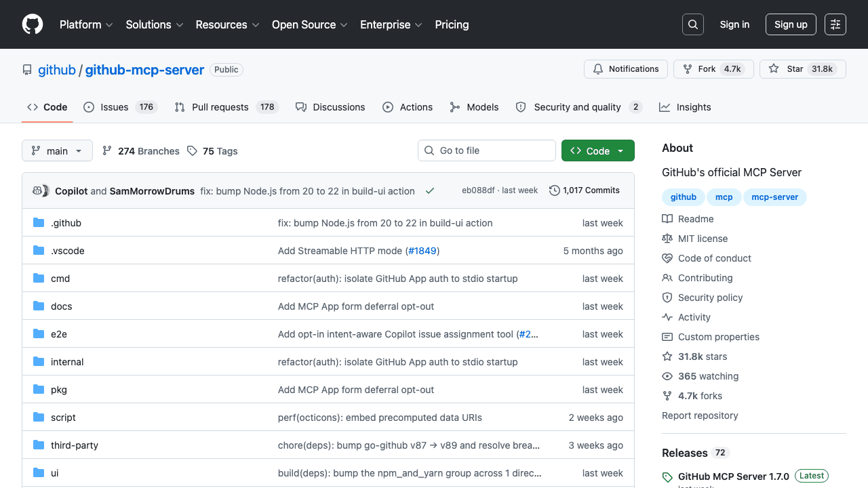Screen dimensions: 868x488
Task: Open the Releases heading link
Action: tap(685, 453)
